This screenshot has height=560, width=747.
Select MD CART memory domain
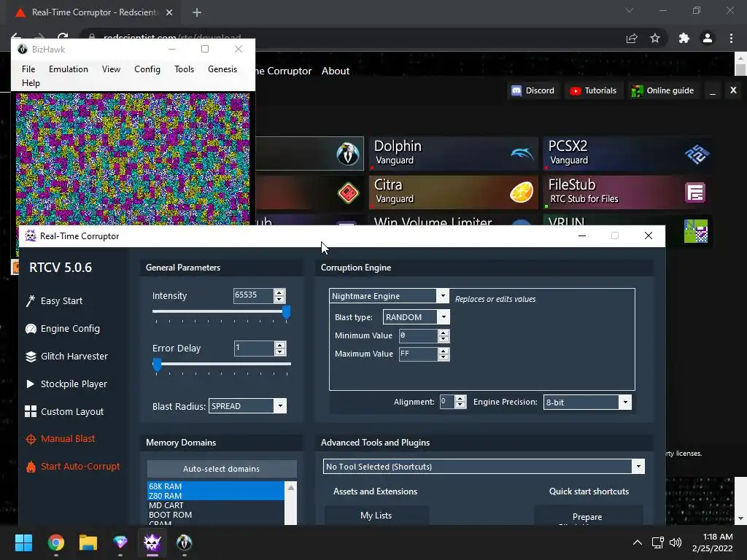click(216, 505)
